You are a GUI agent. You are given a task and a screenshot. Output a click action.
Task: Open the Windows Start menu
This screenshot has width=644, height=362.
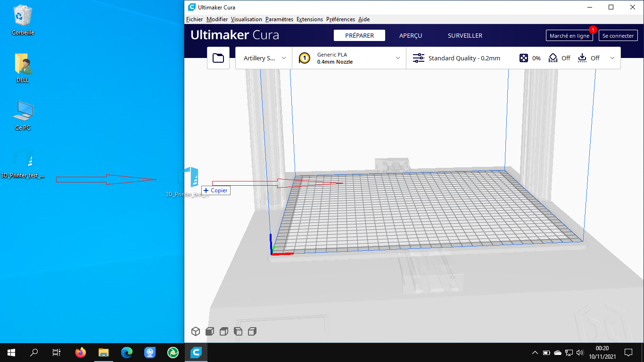pyautogui.click(x=11, y=352)
